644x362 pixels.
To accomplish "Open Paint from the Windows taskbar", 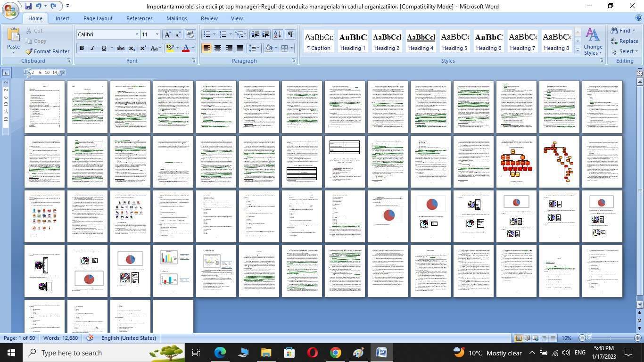I will tap(358, 353).
